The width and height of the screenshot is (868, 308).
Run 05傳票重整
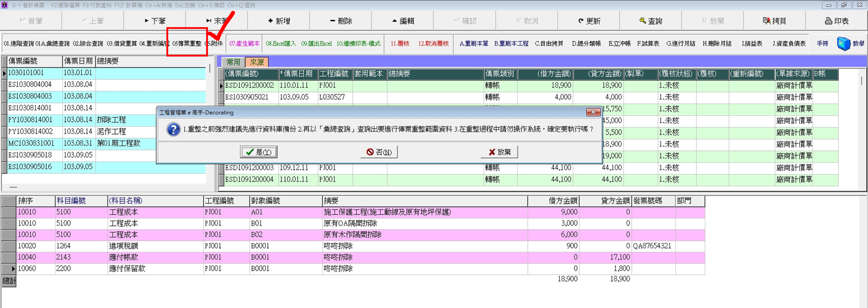coord(187,44)
